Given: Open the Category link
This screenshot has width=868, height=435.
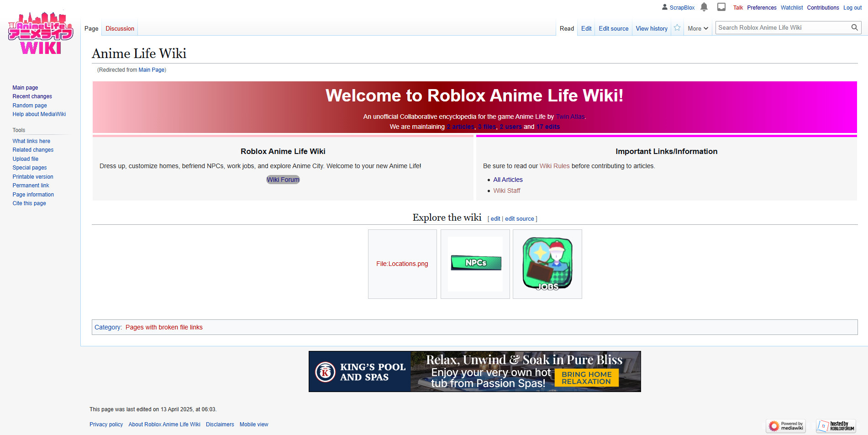Looking at the screenshot, I should (108, 327).
